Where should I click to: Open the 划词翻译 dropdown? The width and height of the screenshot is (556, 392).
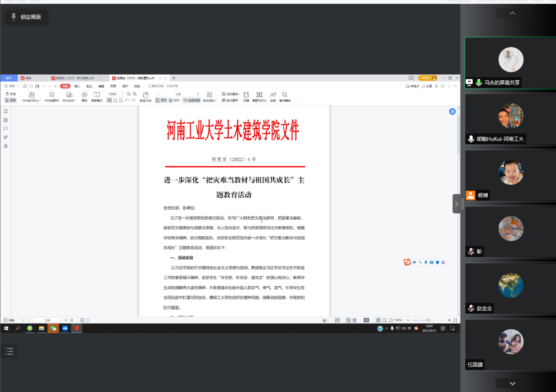click(231, 94)
